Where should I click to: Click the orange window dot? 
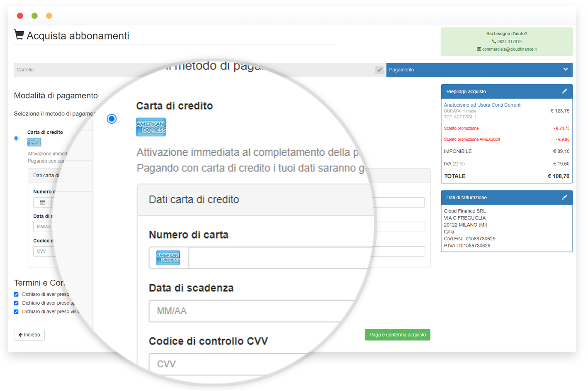49,16
